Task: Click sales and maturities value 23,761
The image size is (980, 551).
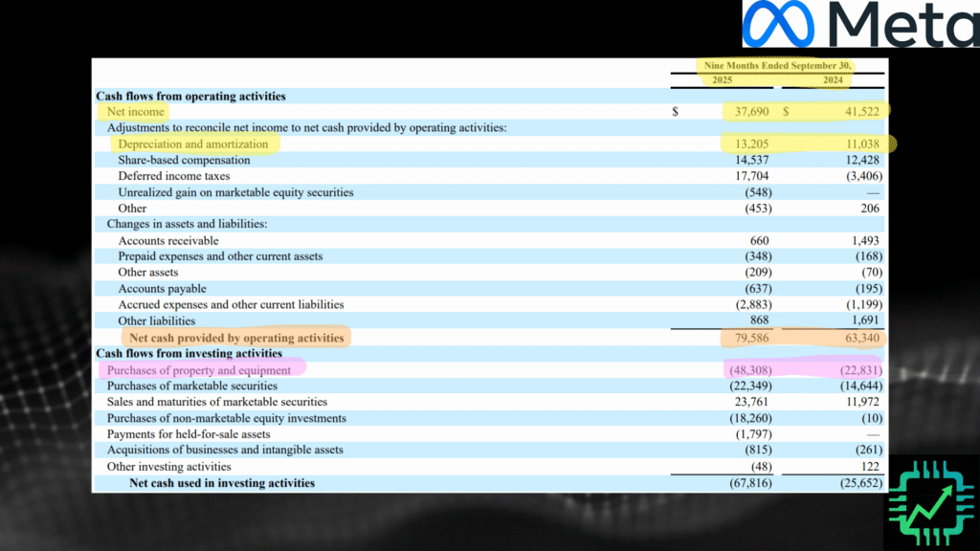Action: pos(751,402)
